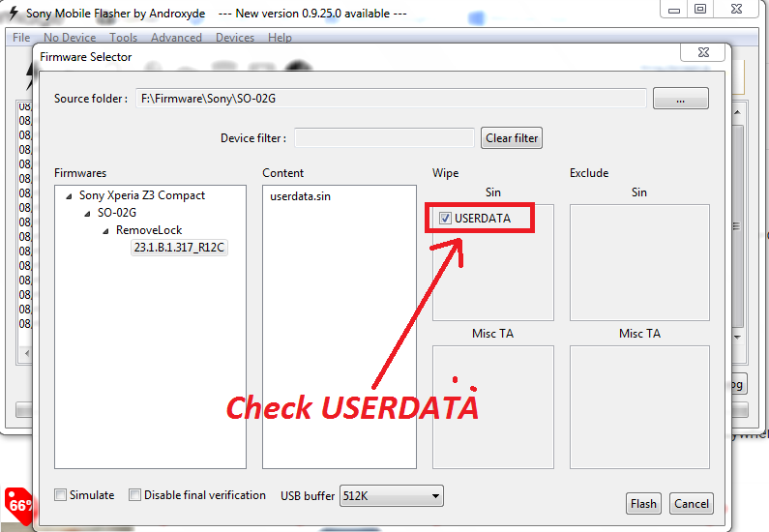This screenshot has width=769, height=532.
Task: Open the No Device menu
Action: (70, 38)
